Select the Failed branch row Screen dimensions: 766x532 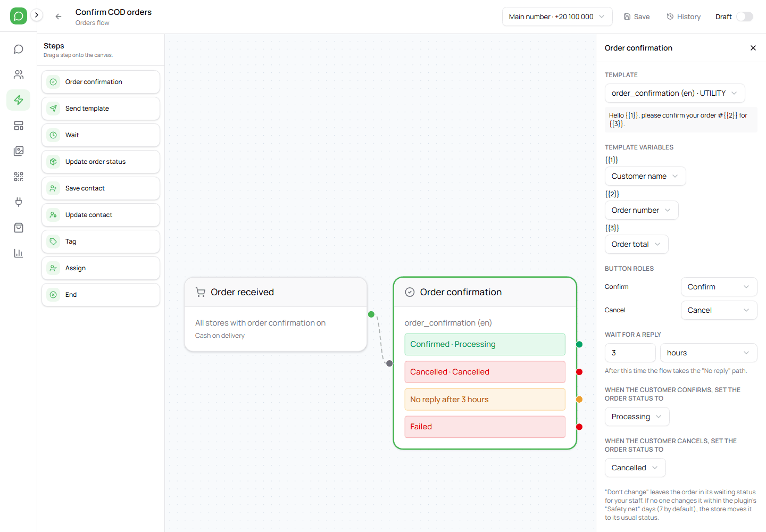pyautogui.click(x=485, y=427)
